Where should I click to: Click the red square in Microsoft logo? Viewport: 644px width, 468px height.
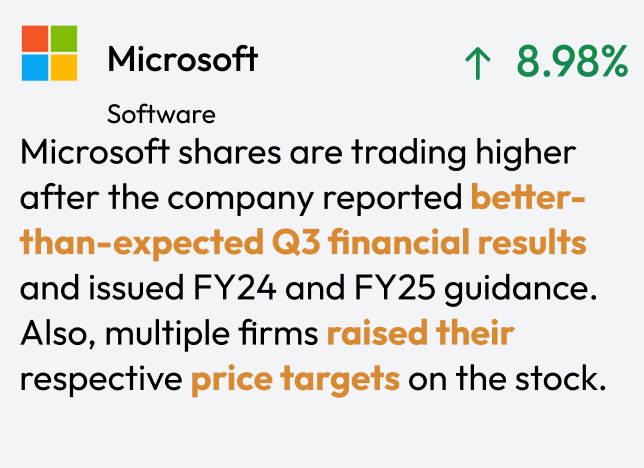[35, 38]
